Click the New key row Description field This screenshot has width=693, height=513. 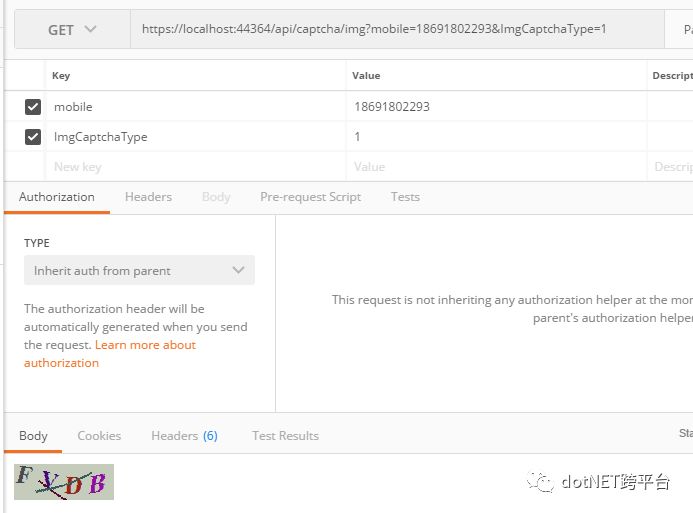[x=670, y=167]
